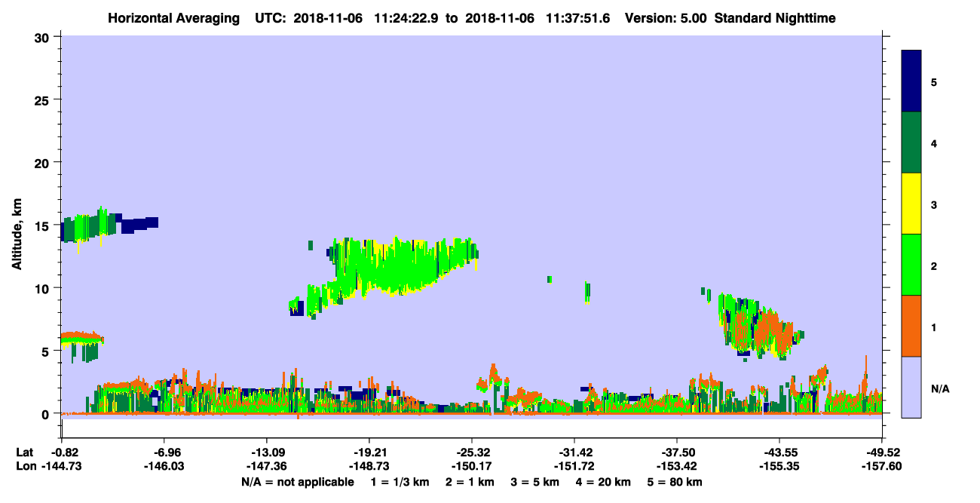Click the 'N/A = not applicable' legend text
This screenshot has height=503, width=980.
[298, 482]
